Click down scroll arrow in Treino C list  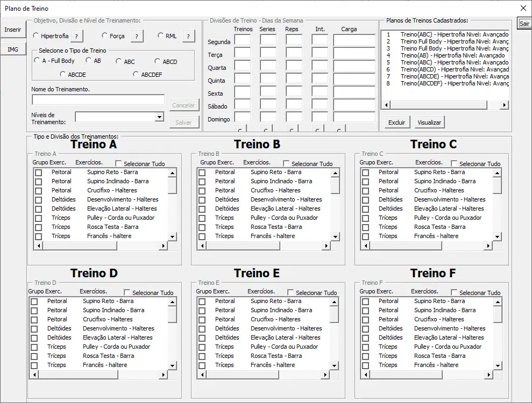498,236
